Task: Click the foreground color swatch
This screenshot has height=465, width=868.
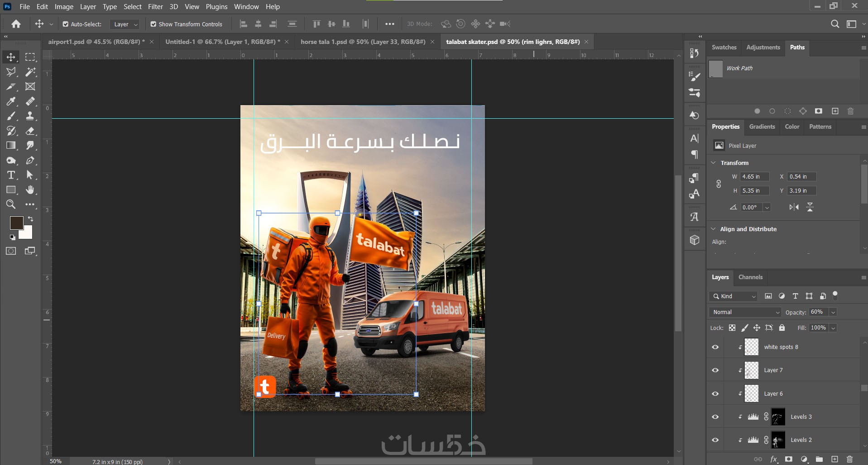Action: coord(17,223)
